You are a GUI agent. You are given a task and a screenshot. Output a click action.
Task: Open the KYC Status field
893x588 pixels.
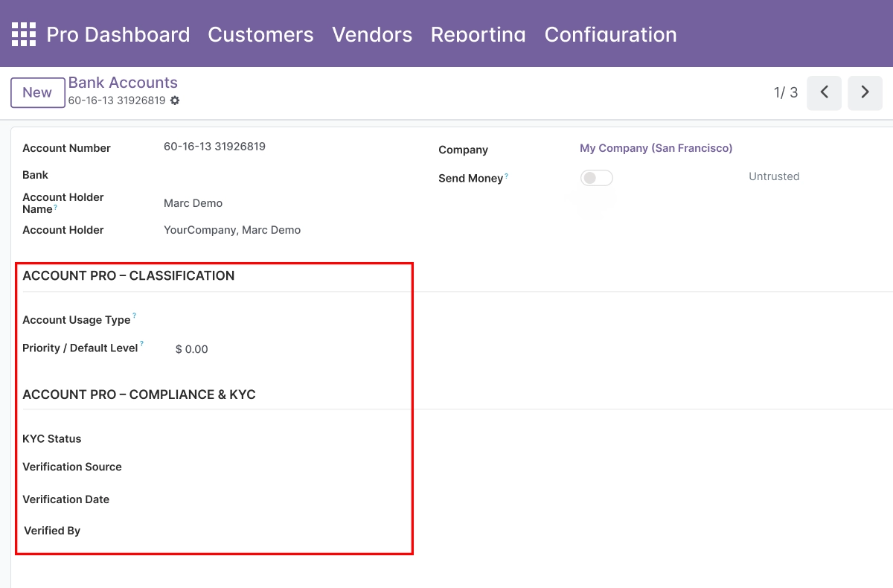[x=287, y=439]
